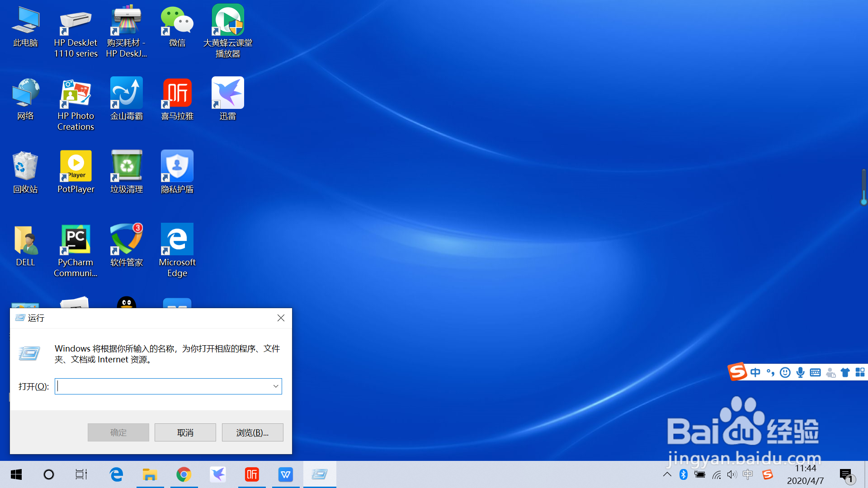Screen dimensions: 868x488
Task: Toggle Sogou punctuation mode button
Action: click(770, 372)
